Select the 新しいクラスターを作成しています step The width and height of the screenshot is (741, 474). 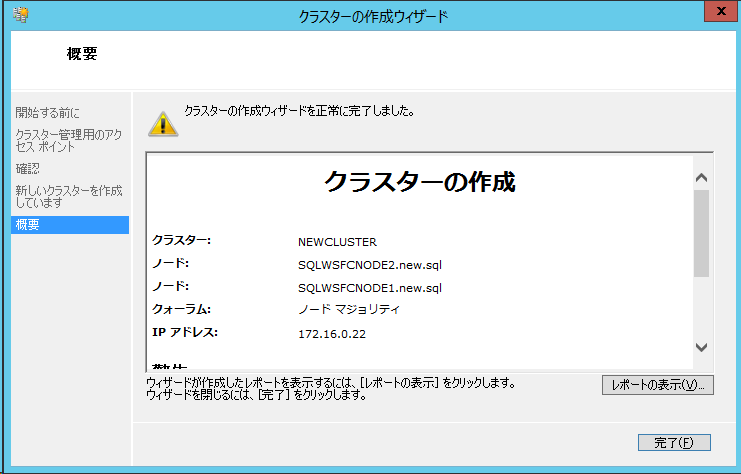(x=68, y=196)
